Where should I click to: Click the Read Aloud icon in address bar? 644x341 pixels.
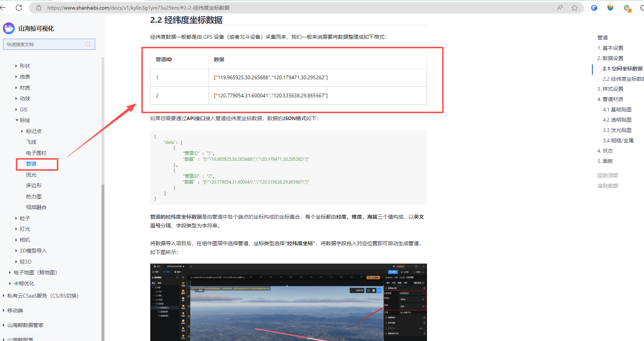(560, 8)
